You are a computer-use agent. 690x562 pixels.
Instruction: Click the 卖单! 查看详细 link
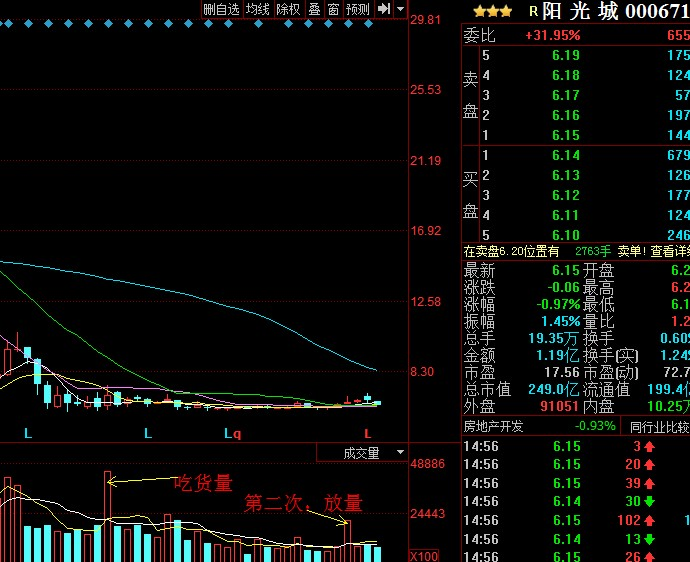pyautogui.click(x=653, y=251)
